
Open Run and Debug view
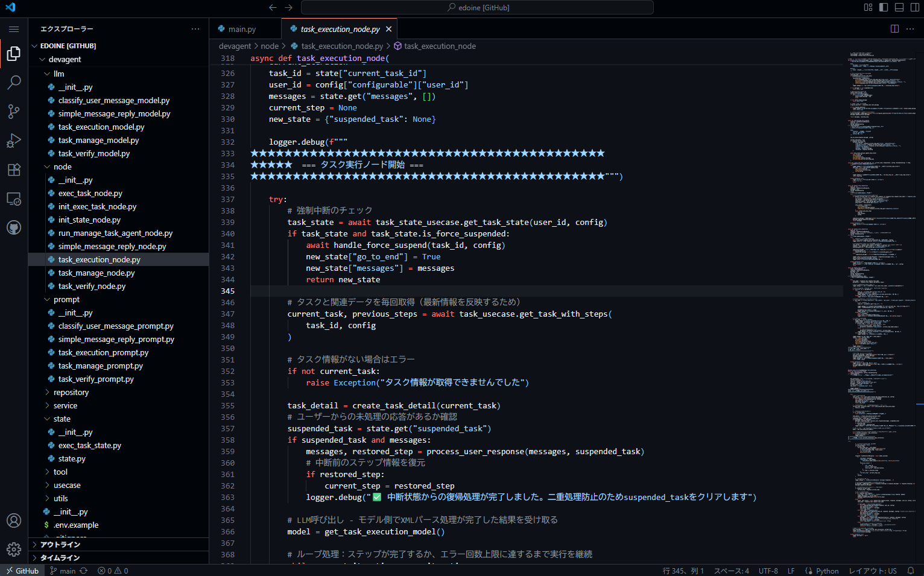[14, 141]
